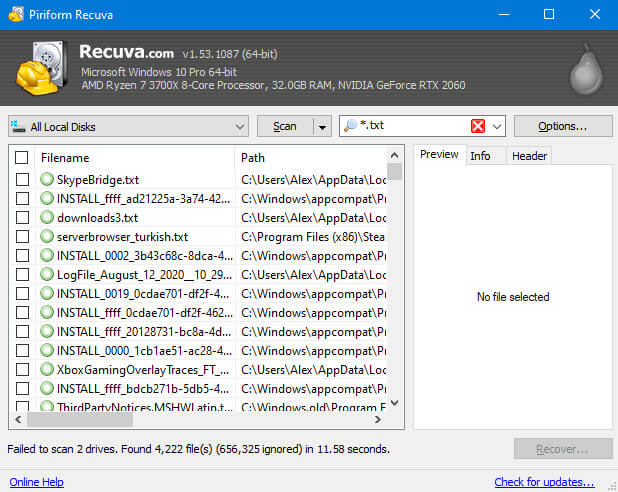Image resolution: width=618 pixels, height=492 pixels.
Task: Click the scan status message text
Action: click(199, 449)
